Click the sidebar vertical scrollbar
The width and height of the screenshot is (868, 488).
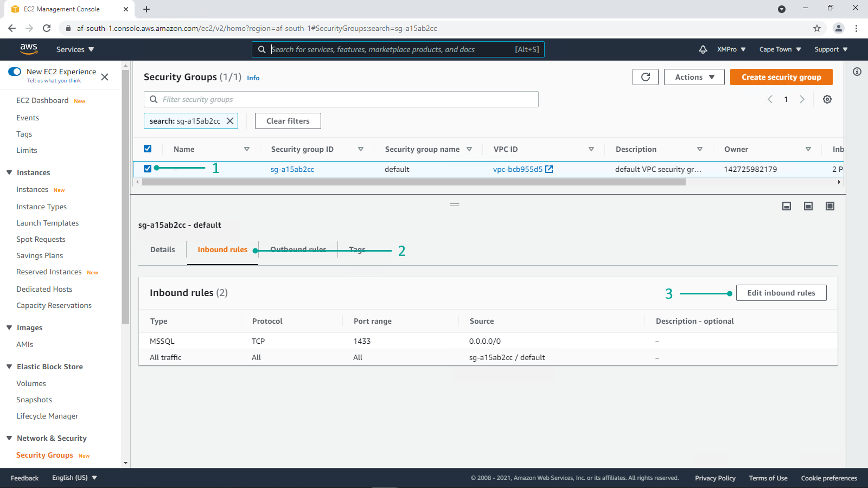click(x=126, y=197)
